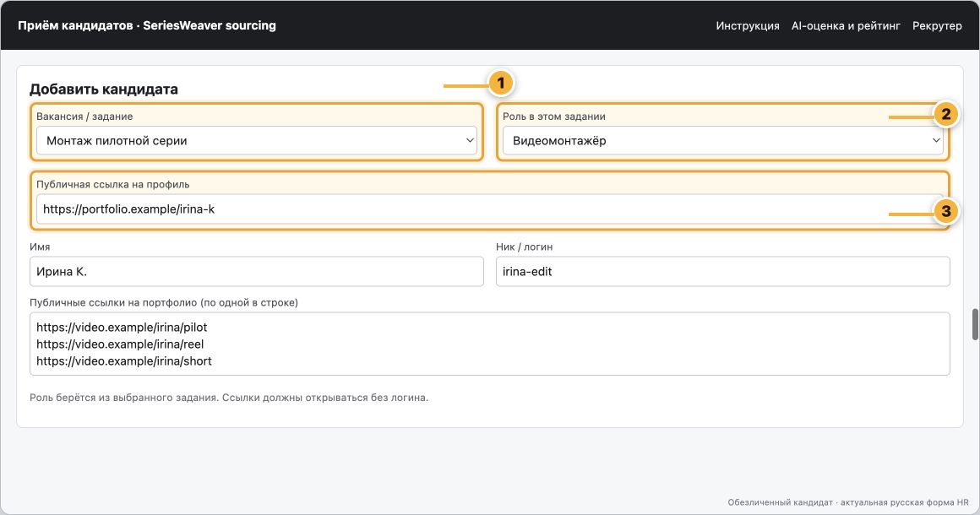
Task: Click the Публичная ссылка на профиль label
Action: point(113,184)
